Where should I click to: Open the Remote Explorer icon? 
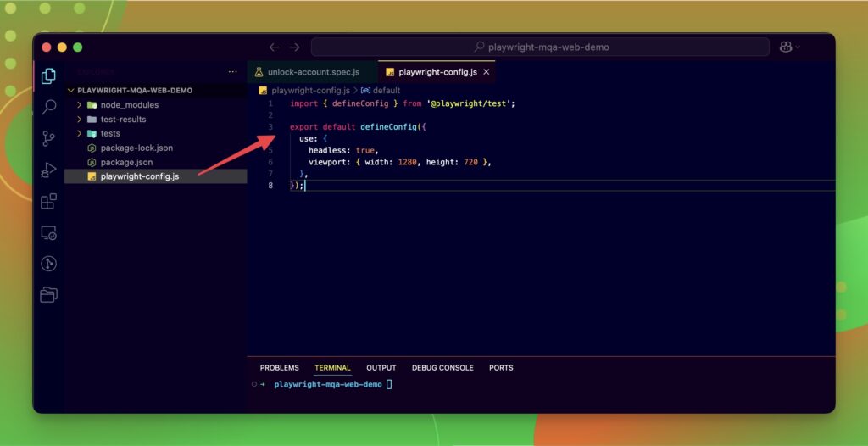(48, 232)
